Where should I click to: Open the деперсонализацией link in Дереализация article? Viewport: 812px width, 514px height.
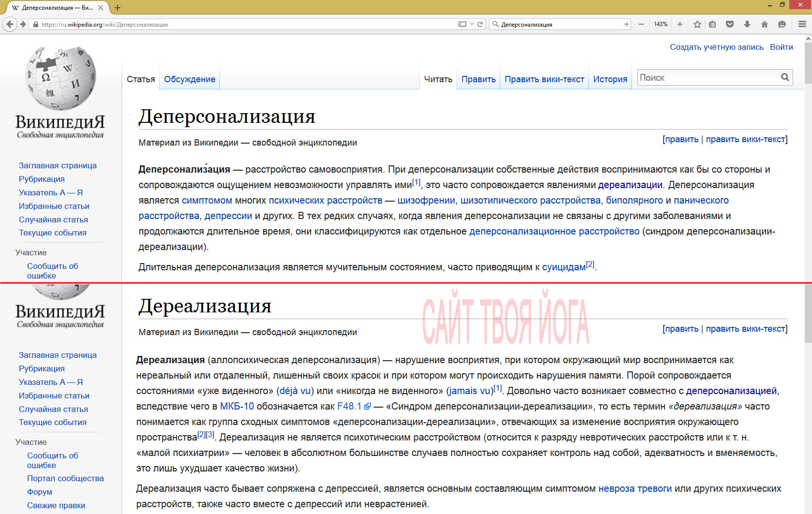point(731,391)
